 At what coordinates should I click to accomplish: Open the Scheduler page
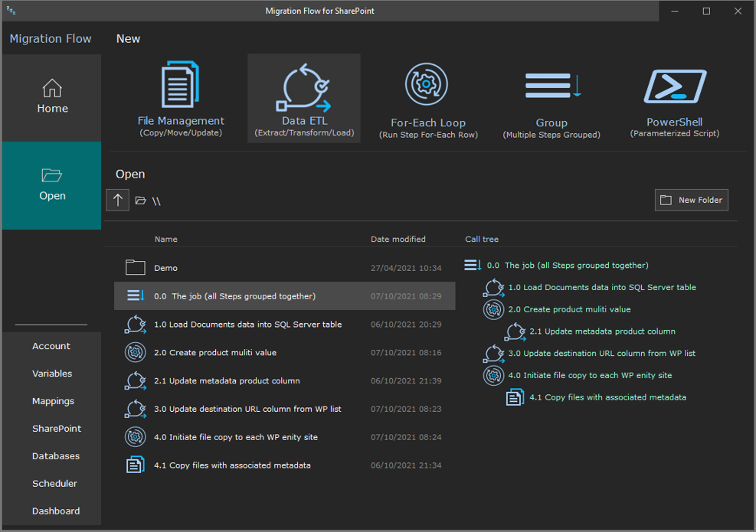[54, 483]
